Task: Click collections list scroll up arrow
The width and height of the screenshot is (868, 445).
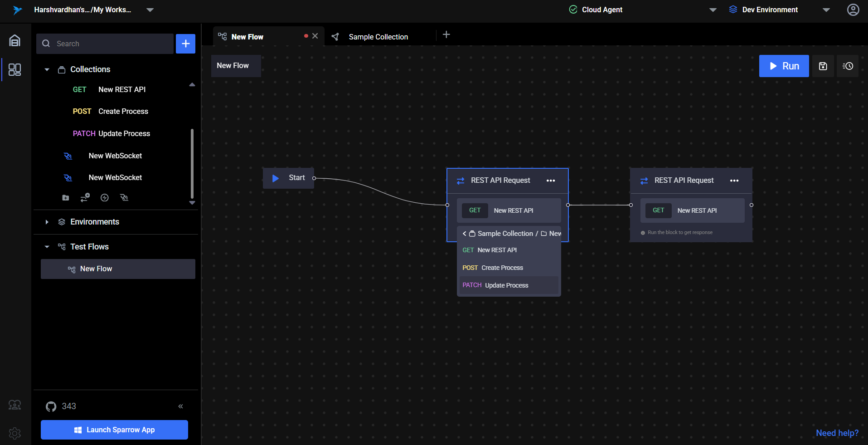Action: pyautogui.click(x=192, y=85)
